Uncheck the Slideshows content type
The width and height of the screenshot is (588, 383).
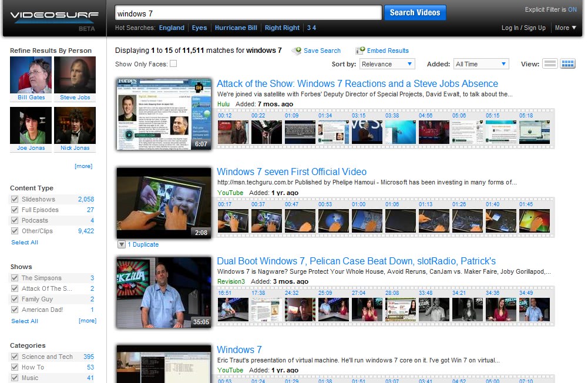coord(15,199)
